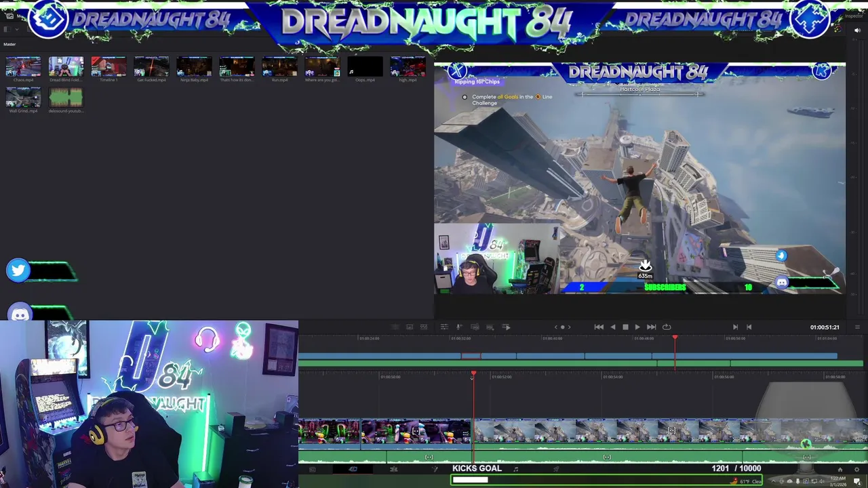Viewport: 868px width, 488px height.
Task: Select Chaos.mp4 clip in media pool
Action: (x=23, y=67)
